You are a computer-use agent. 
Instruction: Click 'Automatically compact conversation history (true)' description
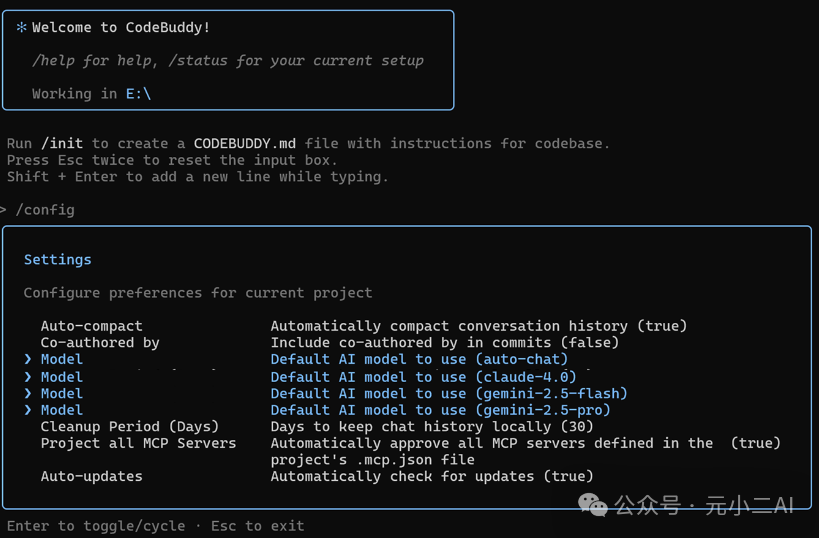[478, 326]
